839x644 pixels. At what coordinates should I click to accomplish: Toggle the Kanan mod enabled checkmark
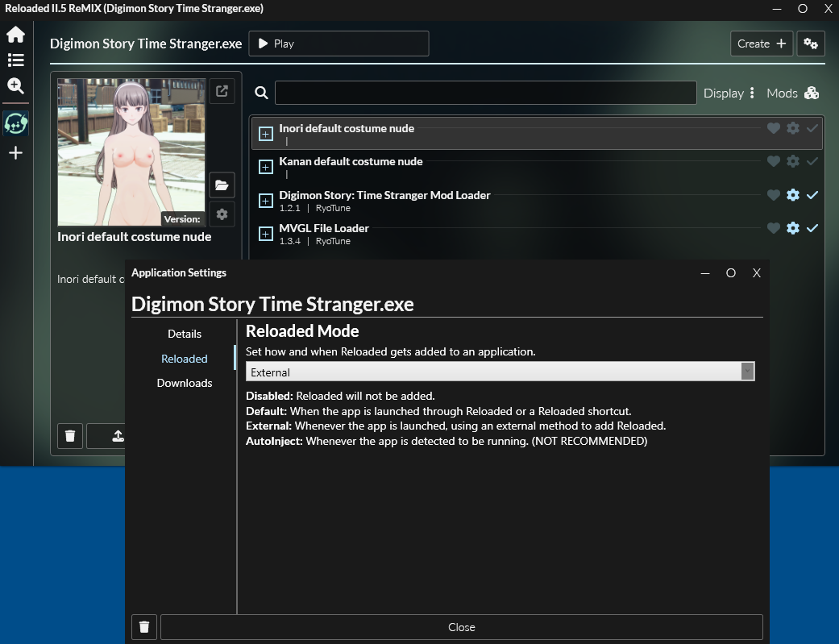coord(812,161)
